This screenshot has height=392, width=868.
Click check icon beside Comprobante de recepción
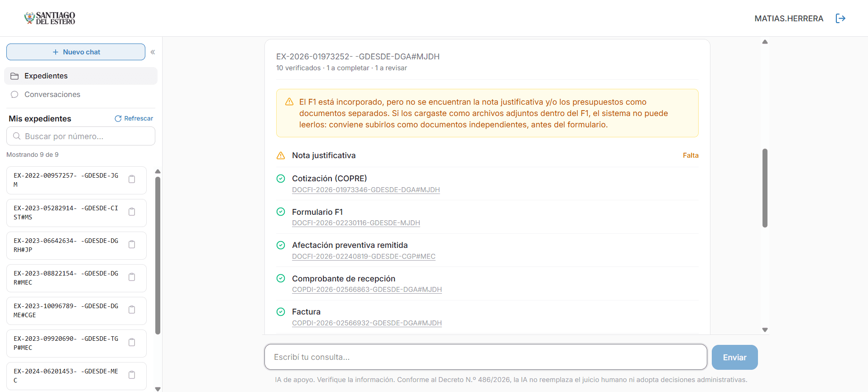pos(281,278)
